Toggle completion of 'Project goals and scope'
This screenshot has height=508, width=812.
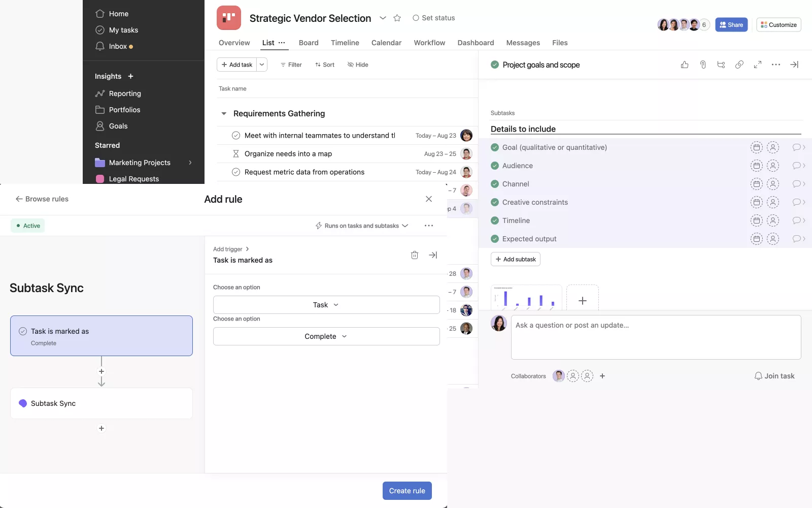[495, 65]
